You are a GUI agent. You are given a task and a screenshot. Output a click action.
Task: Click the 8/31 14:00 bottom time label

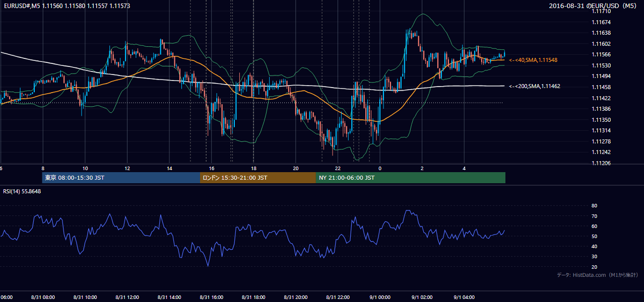click(169, 297)
